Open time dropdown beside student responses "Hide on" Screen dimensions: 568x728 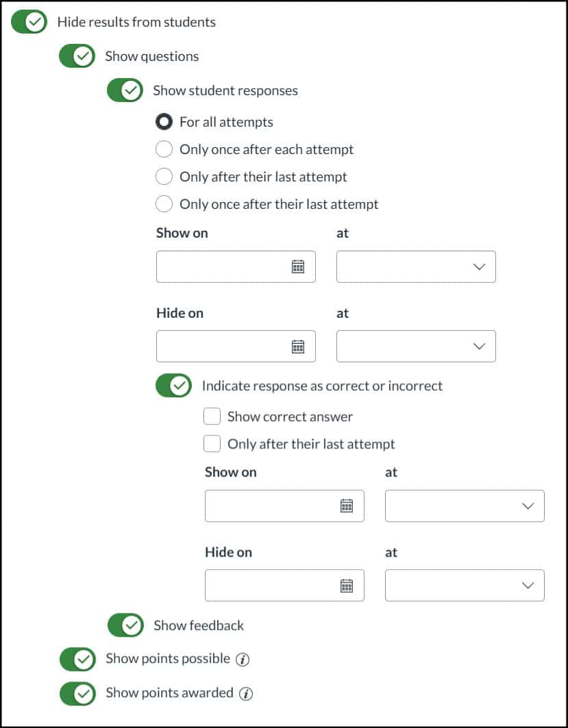[416, 347]
